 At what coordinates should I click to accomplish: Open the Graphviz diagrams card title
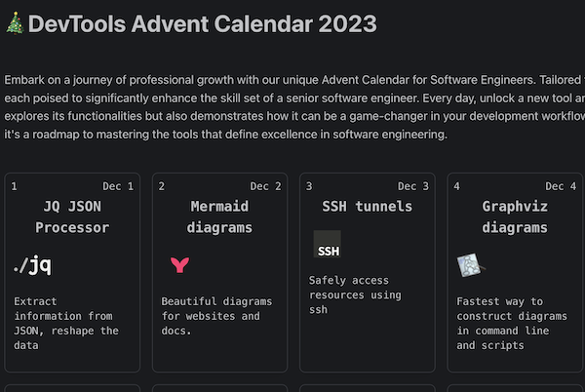514,216
